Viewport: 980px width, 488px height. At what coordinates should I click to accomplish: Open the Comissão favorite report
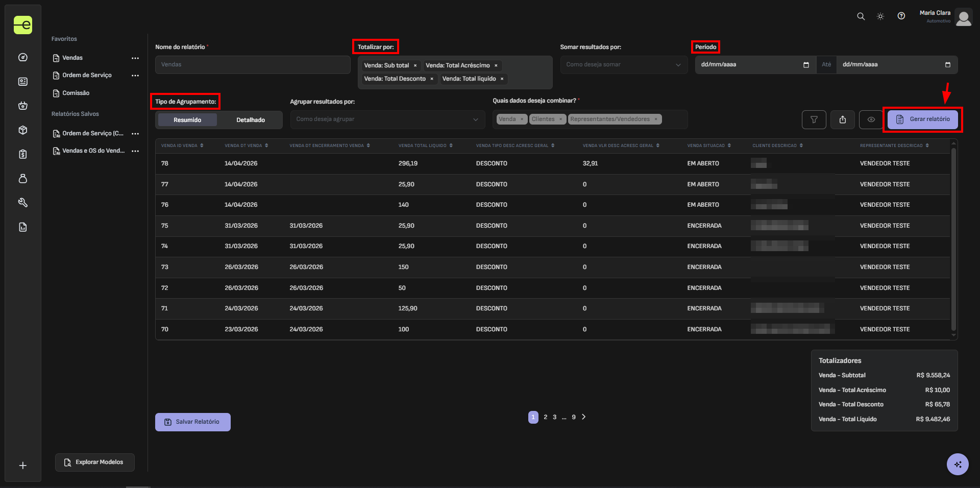76,93
